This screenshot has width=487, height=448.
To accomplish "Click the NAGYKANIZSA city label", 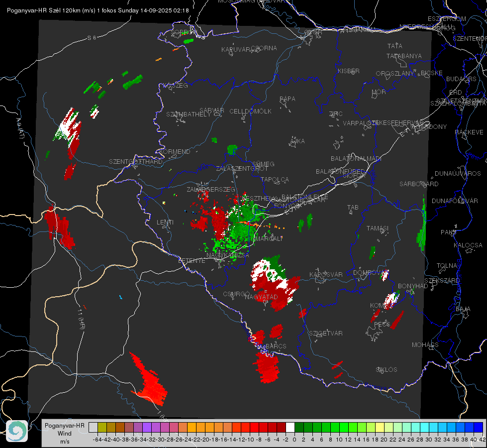I will point(228,255).
